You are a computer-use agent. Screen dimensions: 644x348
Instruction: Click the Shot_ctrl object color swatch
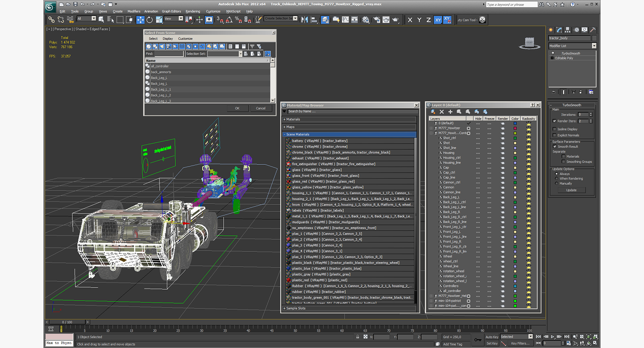click(x=515, y=138)
